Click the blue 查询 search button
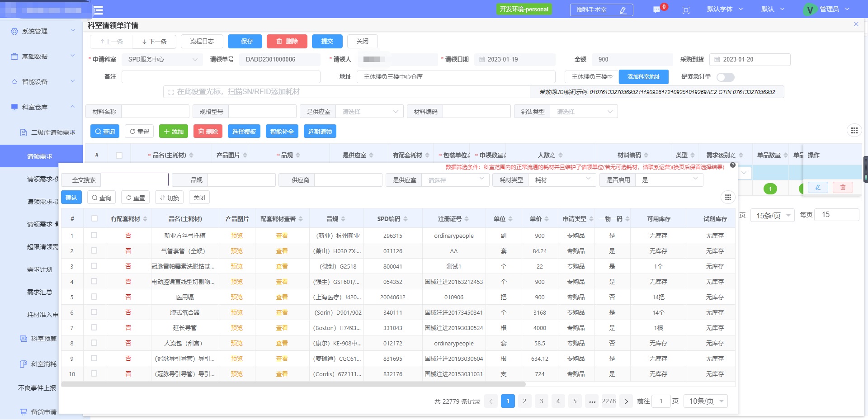Viewport: 868px width, 420px height. pos(105,132)
